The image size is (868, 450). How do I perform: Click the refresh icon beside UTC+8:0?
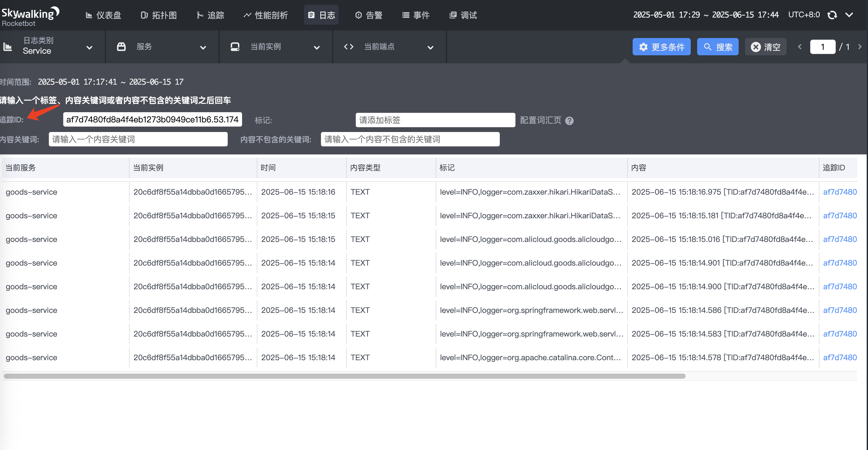click(832, 15)
